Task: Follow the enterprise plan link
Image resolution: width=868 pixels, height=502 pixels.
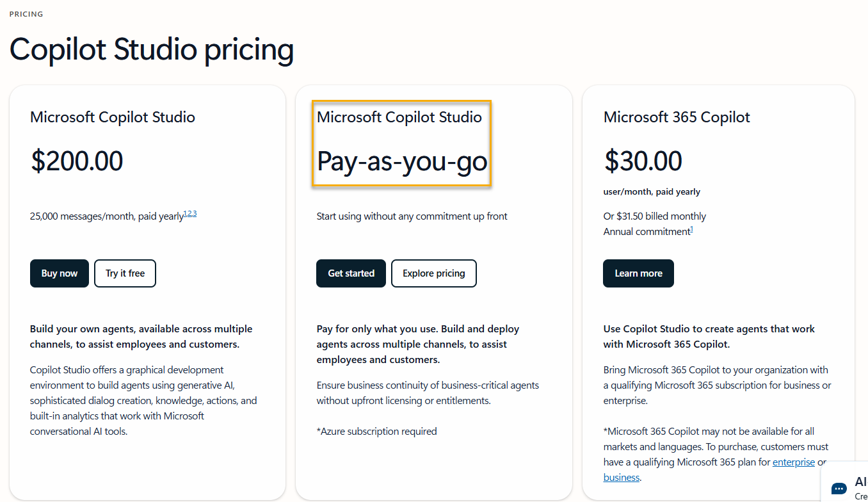Action: tap(794, 462)
